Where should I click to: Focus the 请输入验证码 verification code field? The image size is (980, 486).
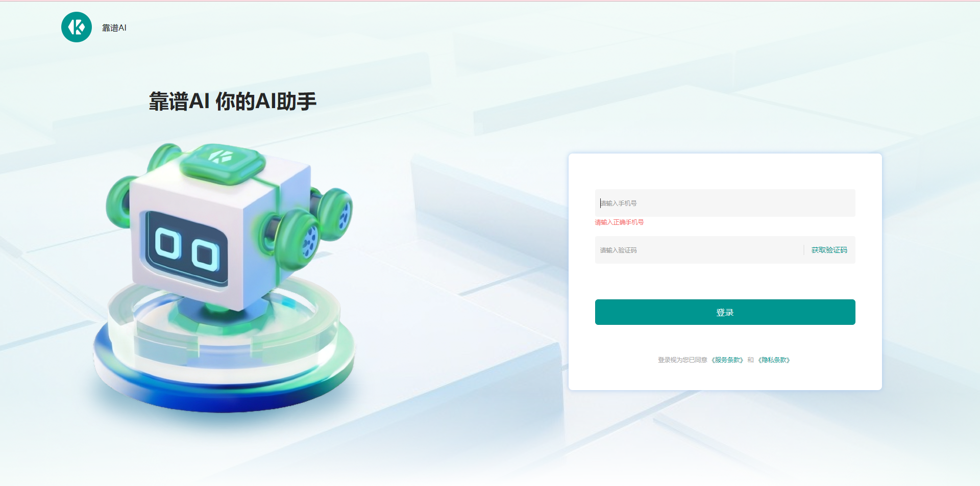[697, 250]
